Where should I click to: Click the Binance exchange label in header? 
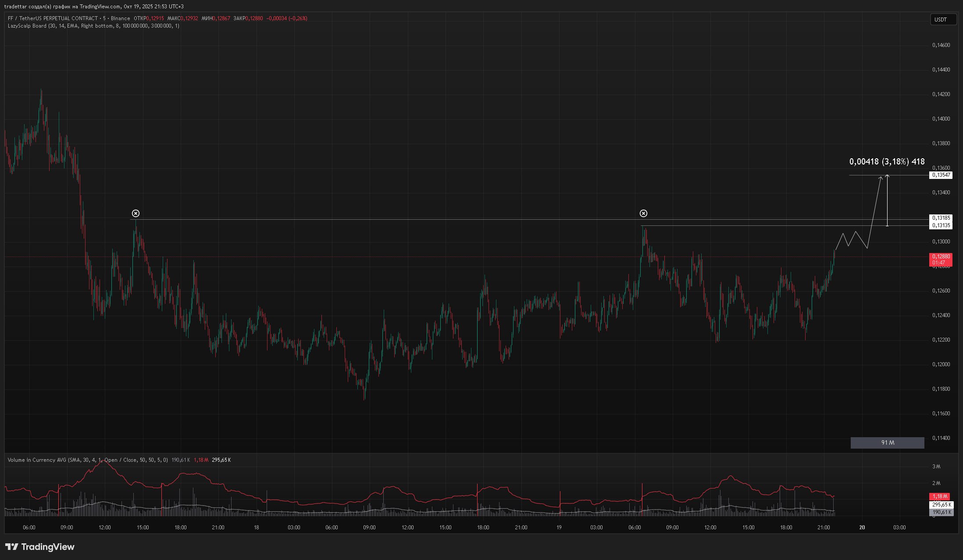pos(120,18)
